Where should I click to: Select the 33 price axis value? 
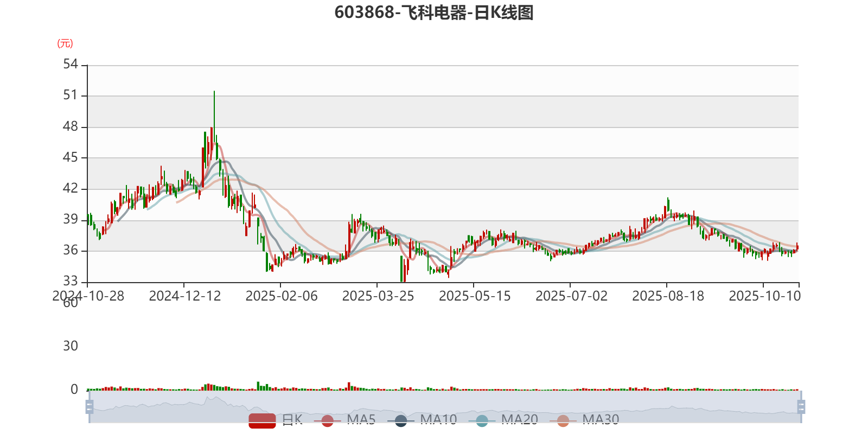[71, 282]
